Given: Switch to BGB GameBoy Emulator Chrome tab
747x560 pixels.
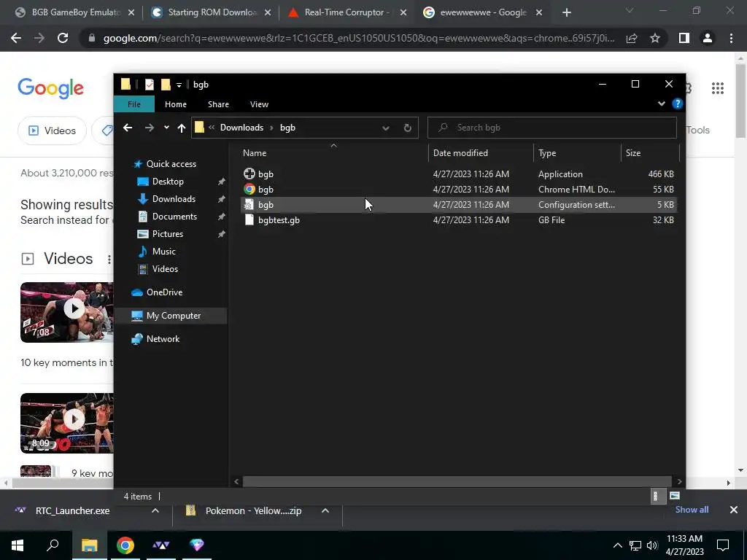Looking at the screenshot, I should tap(75, 12).
